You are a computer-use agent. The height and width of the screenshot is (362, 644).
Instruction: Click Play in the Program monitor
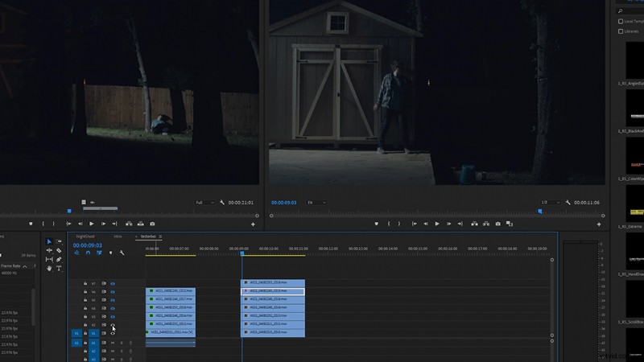[437, 224]
